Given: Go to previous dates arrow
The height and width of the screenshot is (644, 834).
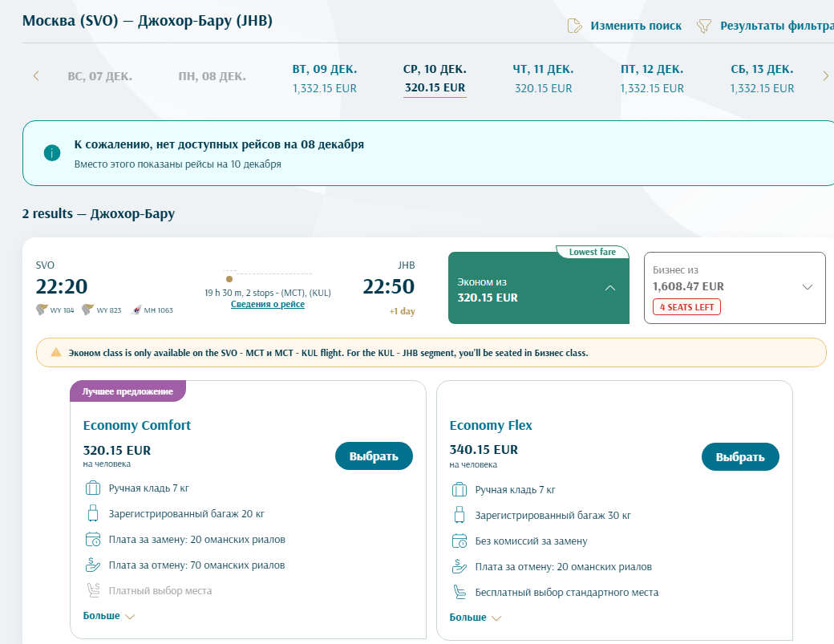Looking at the screenshot, I should [36, 76].
